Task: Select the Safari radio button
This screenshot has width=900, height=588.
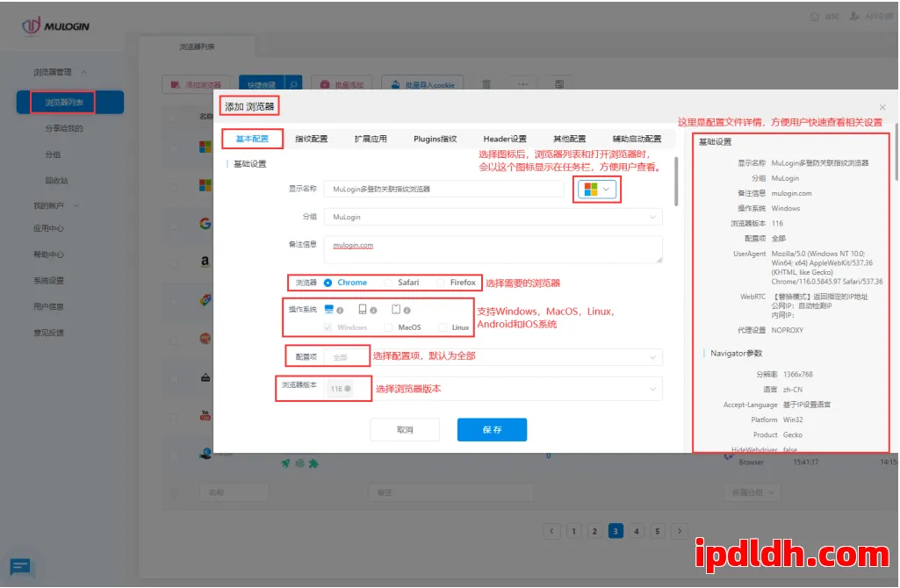Action: coord(389,283)
